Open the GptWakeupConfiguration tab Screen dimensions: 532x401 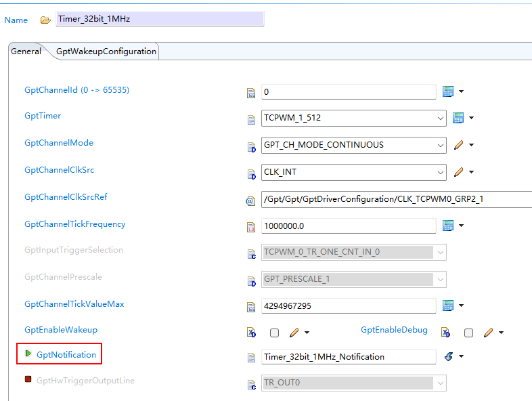(x=106, y=51)
